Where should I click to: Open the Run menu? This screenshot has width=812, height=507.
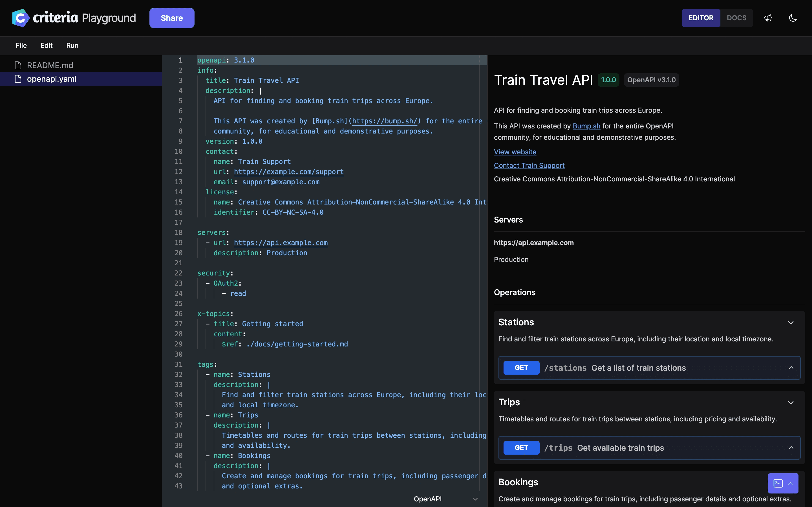point(72,45)
